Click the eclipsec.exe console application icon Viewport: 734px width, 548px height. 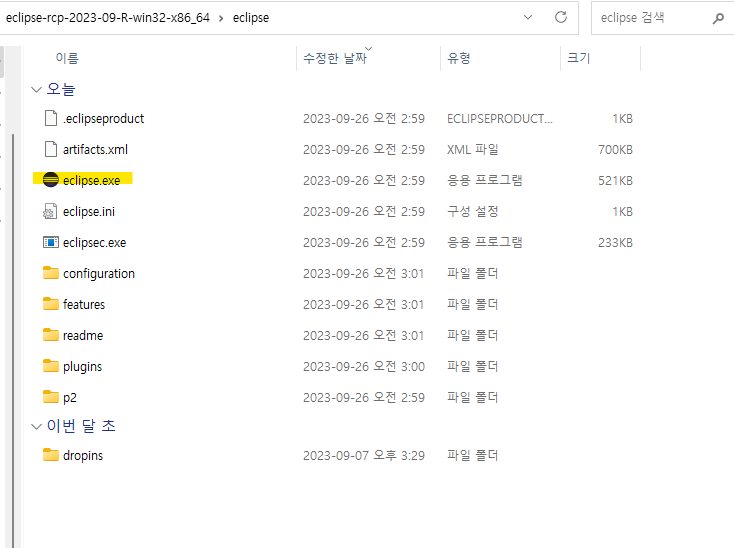pyautogui.click(x=51, y=242)
